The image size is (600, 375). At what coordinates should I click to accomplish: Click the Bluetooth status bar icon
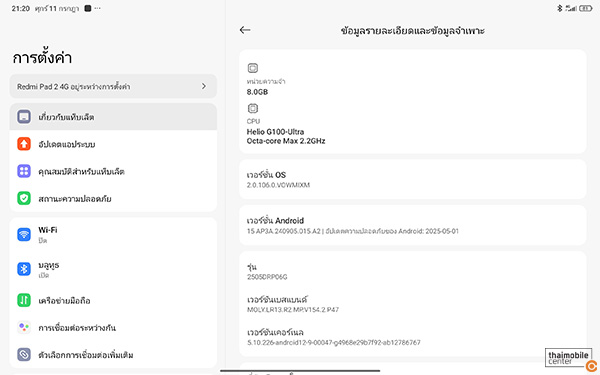point(559,8)
